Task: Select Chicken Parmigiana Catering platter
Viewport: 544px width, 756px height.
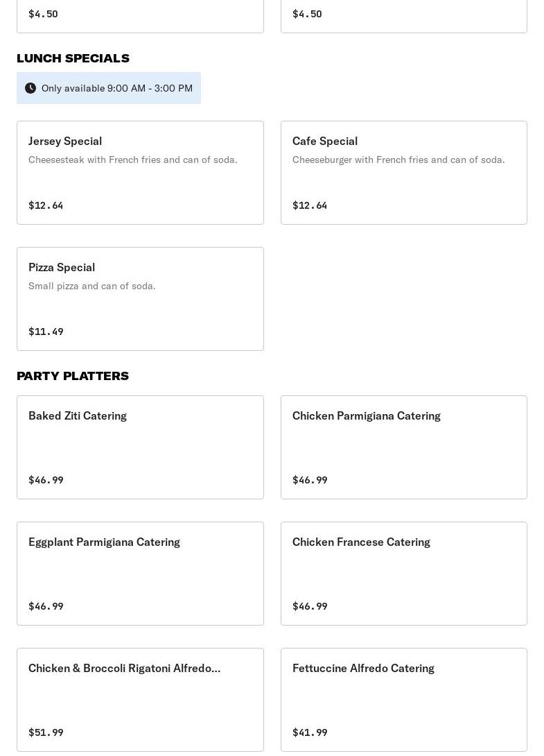Action: 403,447
